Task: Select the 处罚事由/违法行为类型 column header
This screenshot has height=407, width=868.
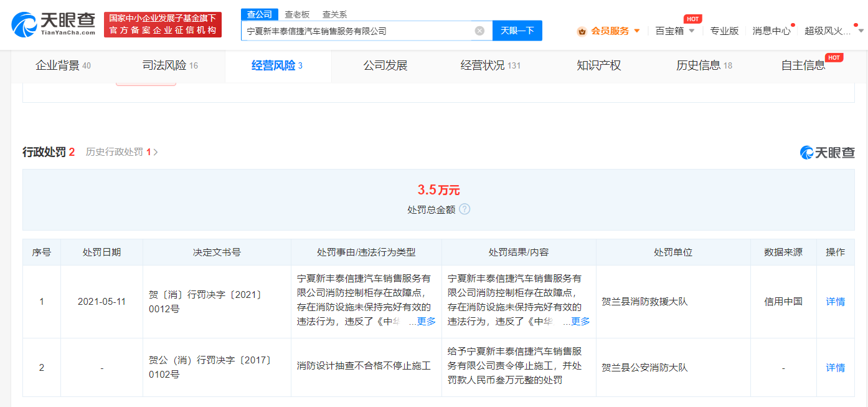Action: [x=366, y=252]
